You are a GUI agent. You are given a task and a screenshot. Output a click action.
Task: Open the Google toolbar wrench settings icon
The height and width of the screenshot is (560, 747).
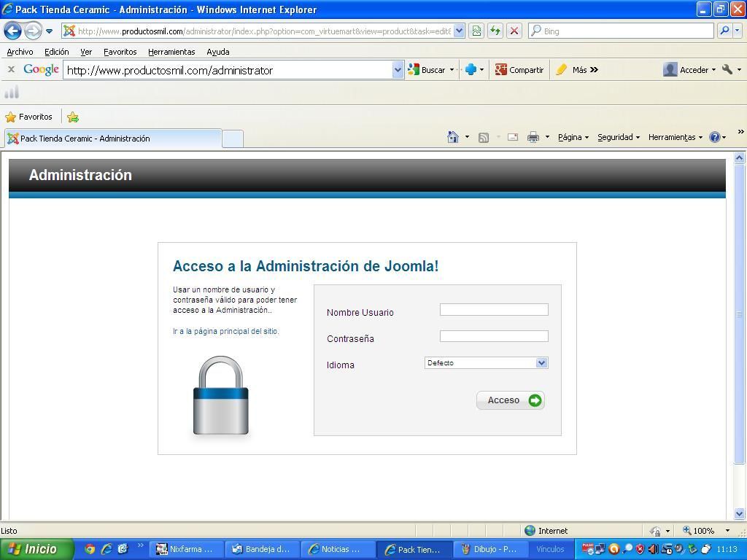tap(727, 69)
